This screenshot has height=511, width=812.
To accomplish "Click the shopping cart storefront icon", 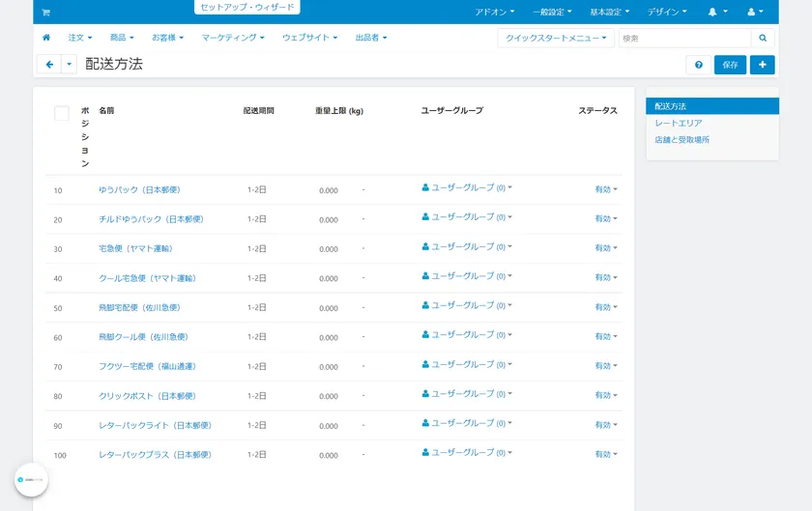I will tap(45, 13).
